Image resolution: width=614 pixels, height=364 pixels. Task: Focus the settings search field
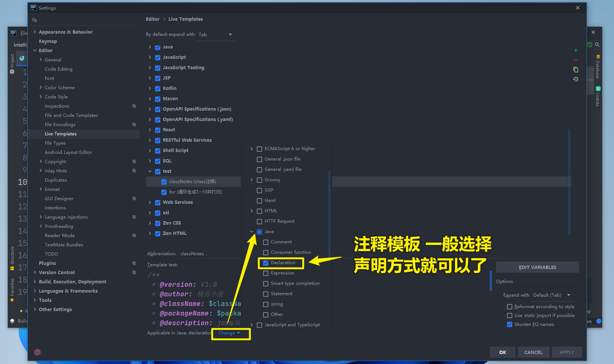tap(85, 20)
